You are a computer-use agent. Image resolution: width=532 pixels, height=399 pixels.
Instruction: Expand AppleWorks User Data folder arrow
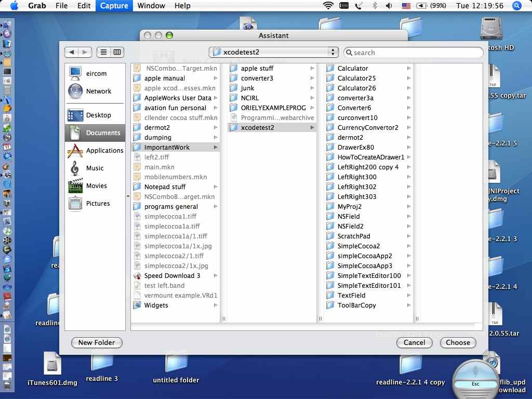(x=216, y=98)
